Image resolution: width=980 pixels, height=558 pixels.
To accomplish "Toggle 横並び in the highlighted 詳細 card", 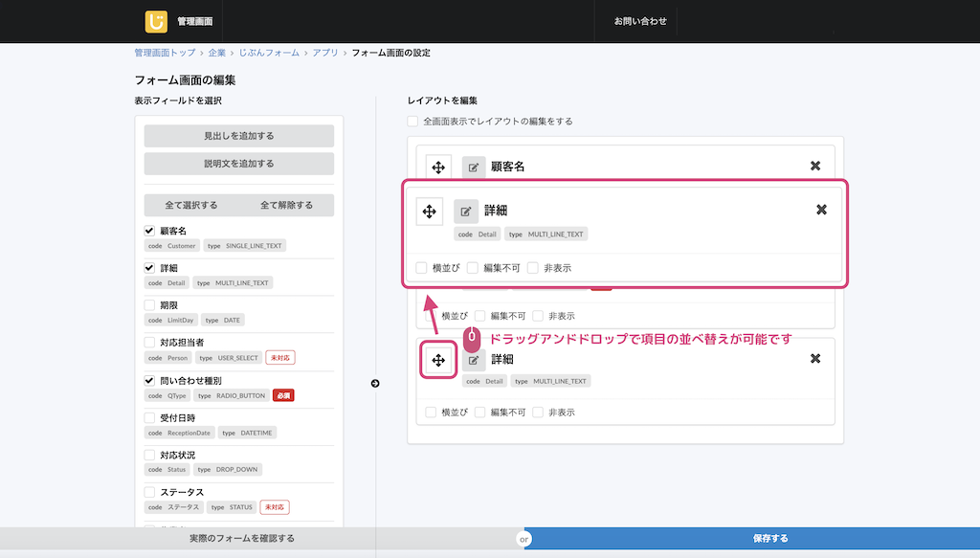I will pyautogui.click(x=422, y=268).
